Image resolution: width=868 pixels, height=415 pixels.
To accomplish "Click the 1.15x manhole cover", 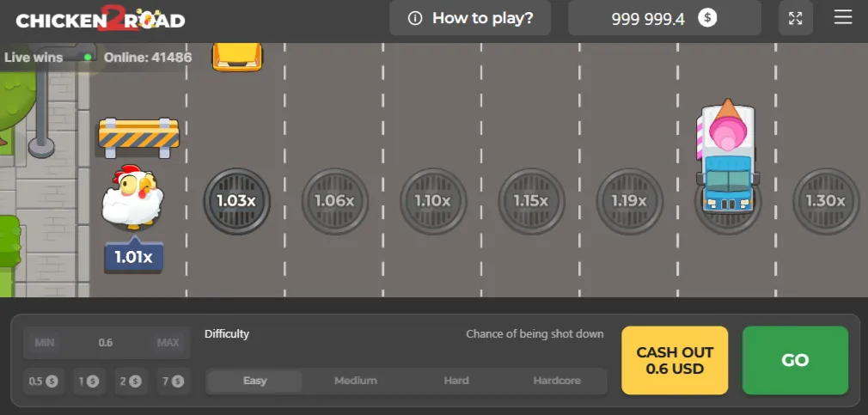I will 530,201.
